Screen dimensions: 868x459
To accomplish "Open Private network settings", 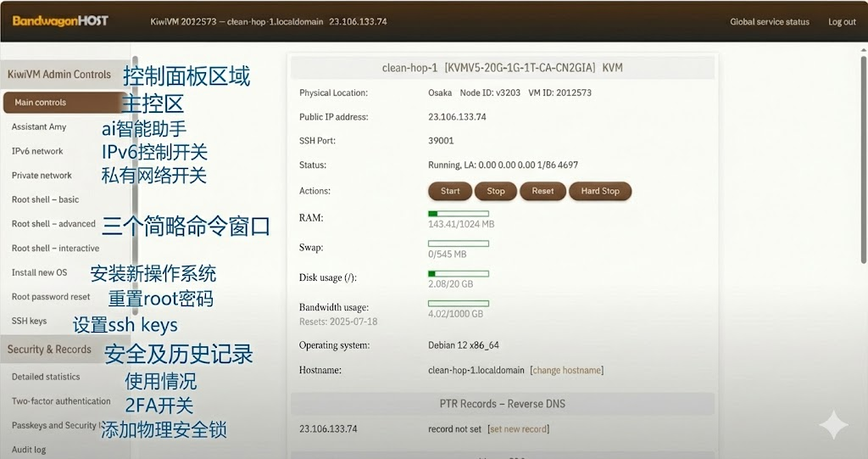I will point(42,176).
